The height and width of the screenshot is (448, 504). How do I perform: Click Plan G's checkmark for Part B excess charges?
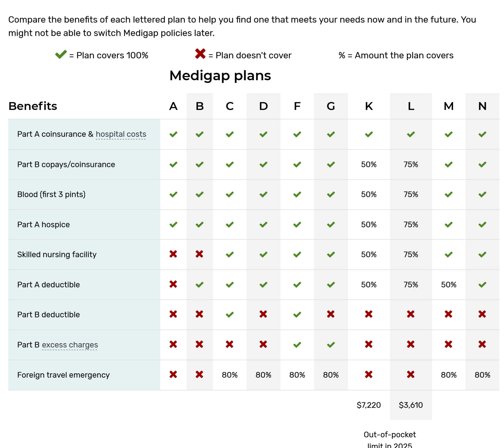tap(331, 345)
